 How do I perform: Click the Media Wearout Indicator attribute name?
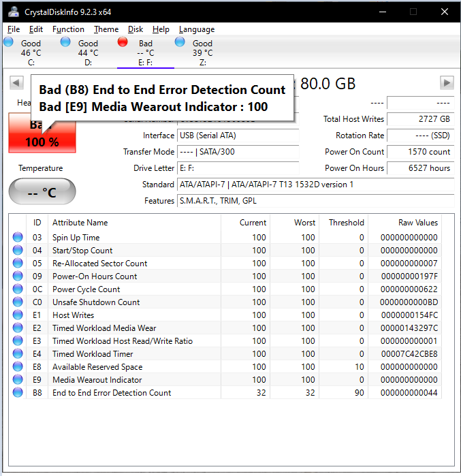(97, 380)
